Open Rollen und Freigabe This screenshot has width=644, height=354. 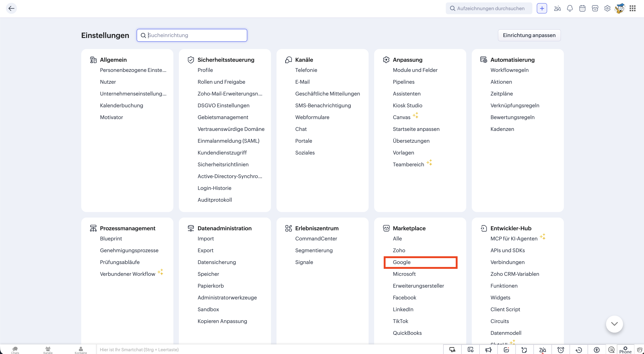point(221,82)
